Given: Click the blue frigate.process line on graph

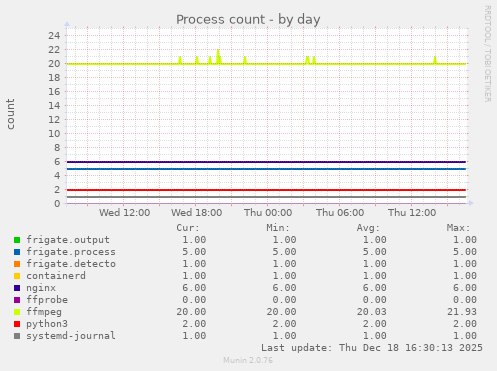Looking at the screenshot, I should point(266,169).
